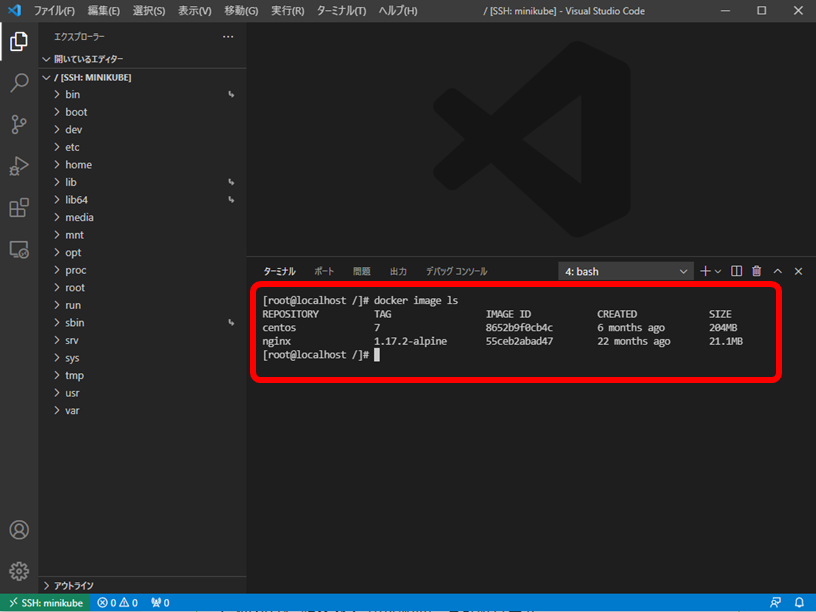Open the Search view icon
816x612 pixels.
(x=19, y=83)
